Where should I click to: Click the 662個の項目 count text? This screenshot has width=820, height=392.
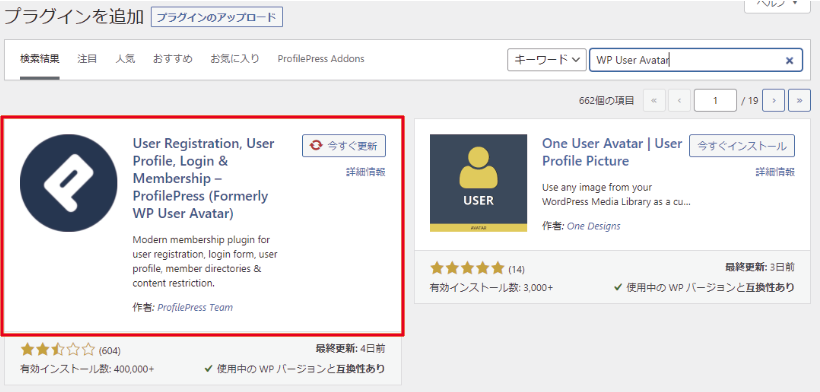point(607,100)
